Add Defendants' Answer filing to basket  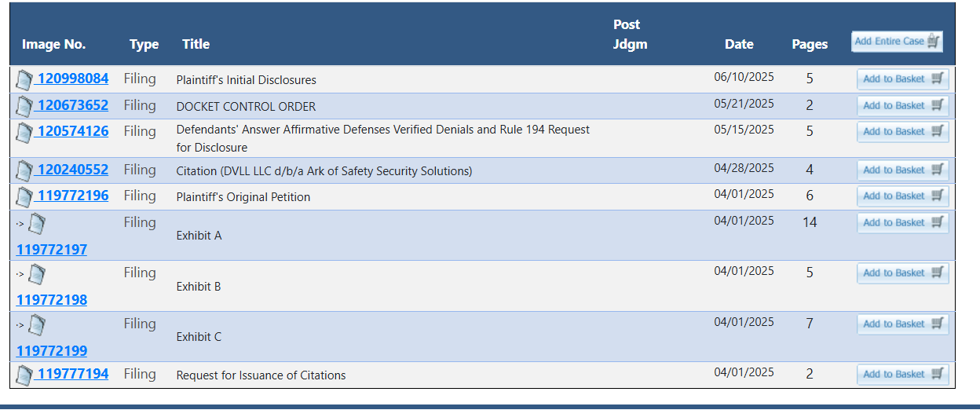(903, 131)
